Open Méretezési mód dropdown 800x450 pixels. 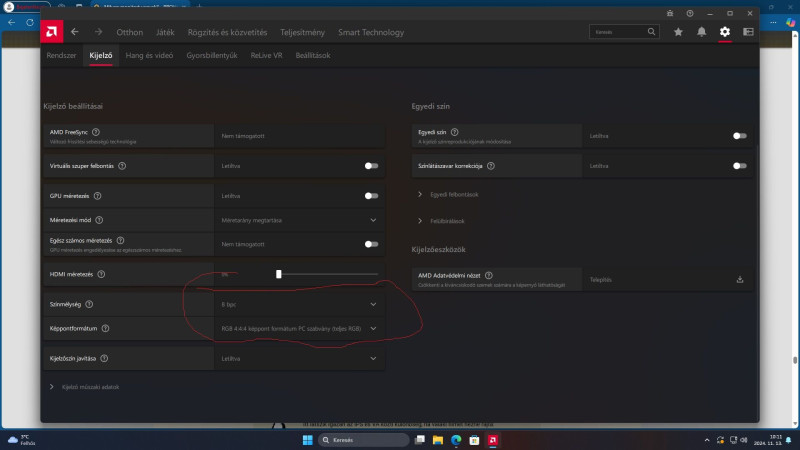click(299, 220)
